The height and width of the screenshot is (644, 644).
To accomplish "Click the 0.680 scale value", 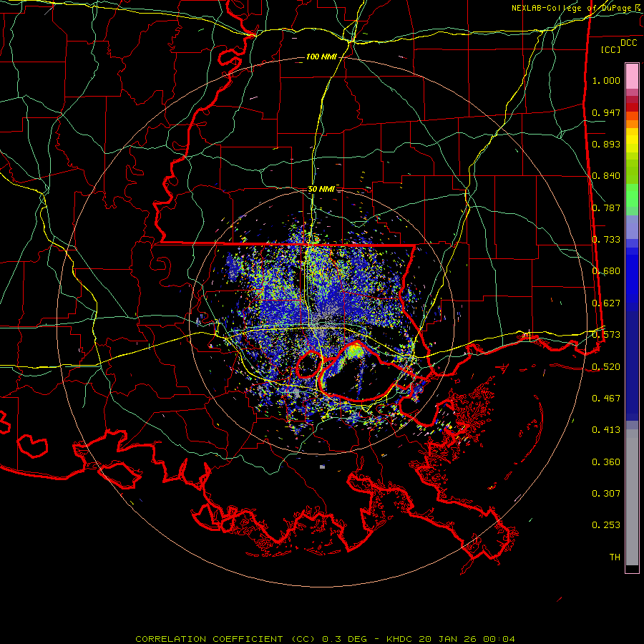I will pos(606,271).
